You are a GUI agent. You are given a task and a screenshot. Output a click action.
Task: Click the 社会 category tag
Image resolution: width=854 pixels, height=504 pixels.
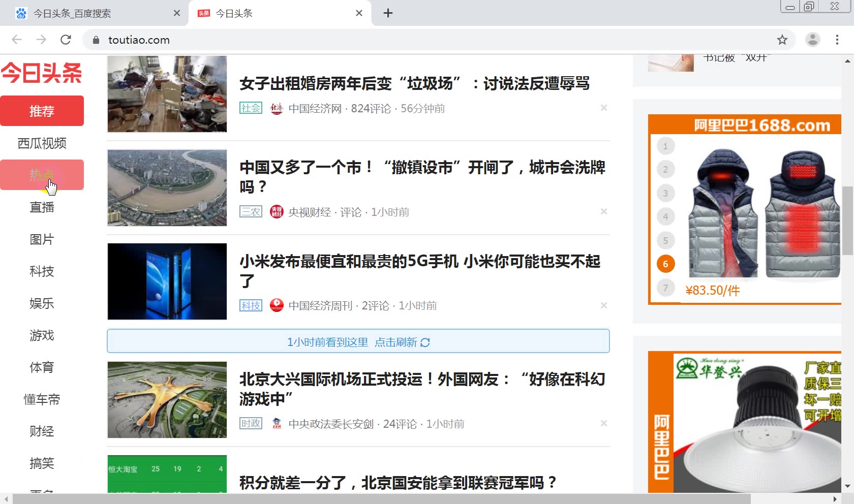click(x=251, y=108)
